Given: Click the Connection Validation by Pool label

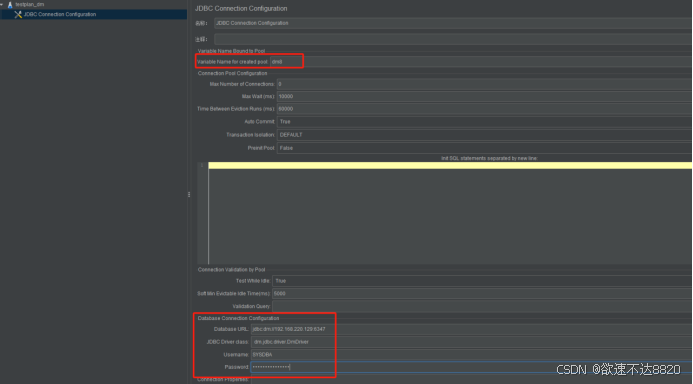Looking at the screenshot, I should pos(232,270).
